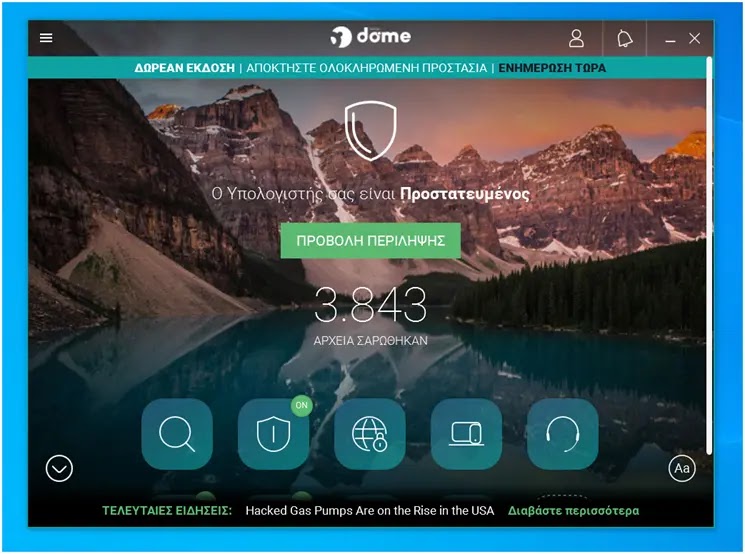Open the Hacked Gas Pumps news headline
745x554 pixels.
(x=370, y=511)
